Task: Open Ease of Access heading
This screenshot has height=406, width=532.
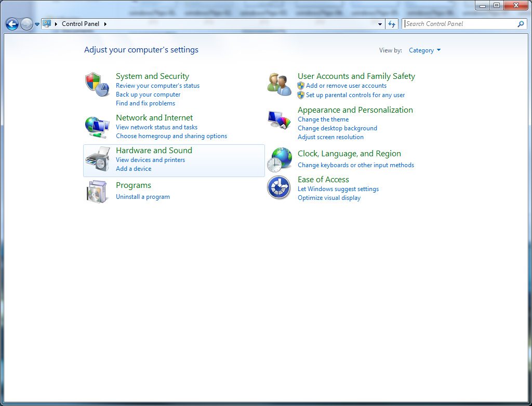Action: (323, 180)
